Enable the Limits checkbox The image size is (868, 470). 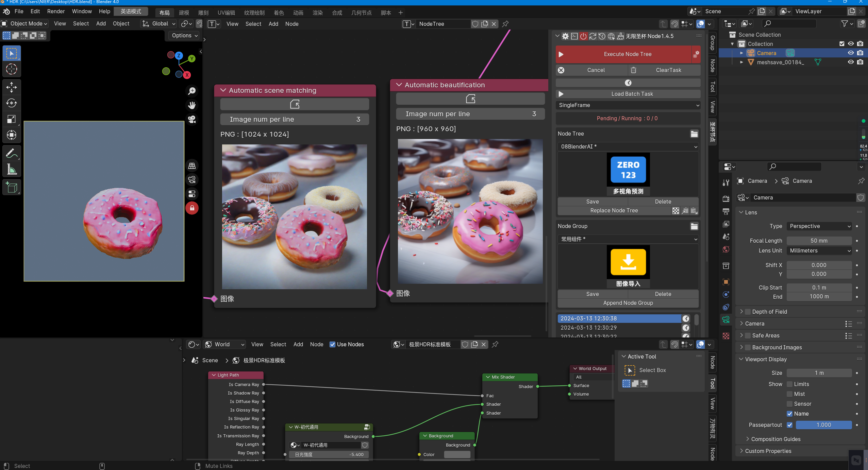pyautogui.click(x=790, y=384)
